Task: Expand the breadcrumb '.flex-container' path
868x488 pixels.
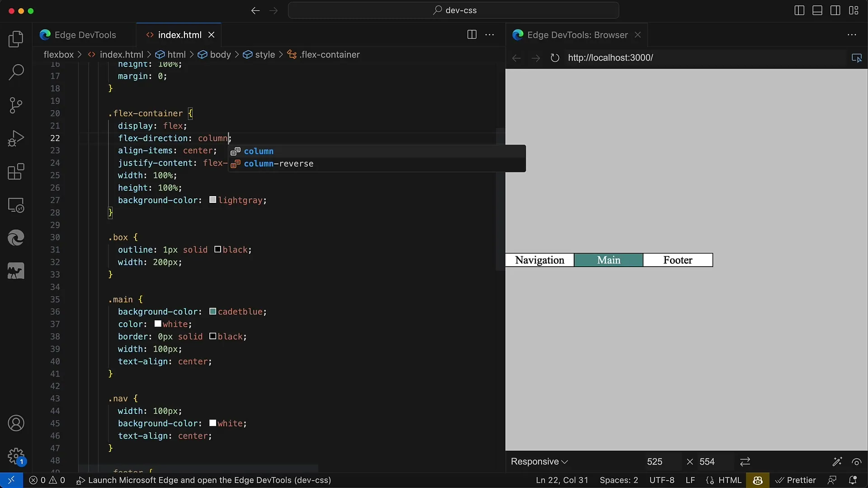Action: point(331,54)
